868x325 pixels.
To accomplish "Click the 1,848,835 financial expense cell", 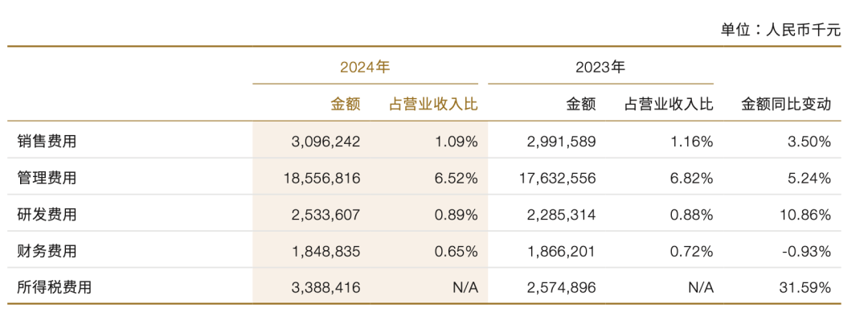I will (x=326, y=251).
